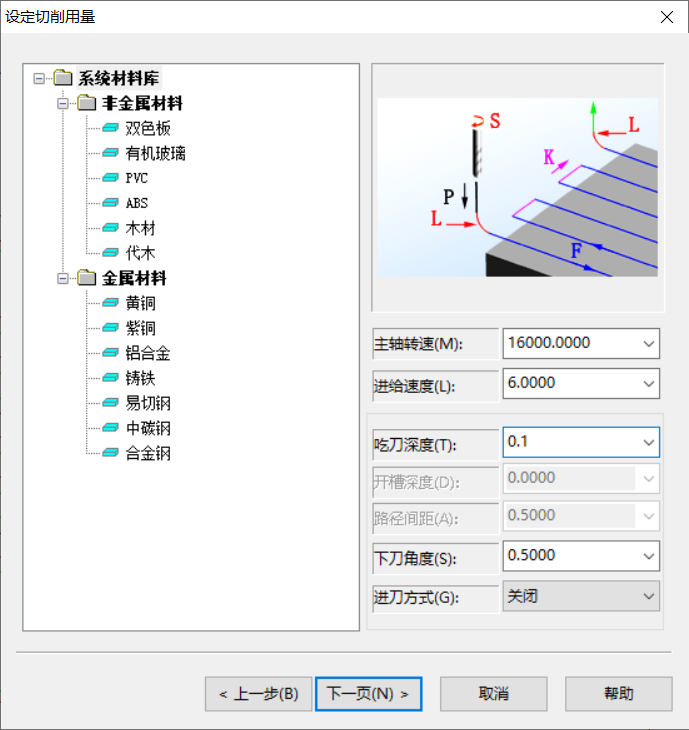Pick 易切钢 in the material list

pos(148,403)
